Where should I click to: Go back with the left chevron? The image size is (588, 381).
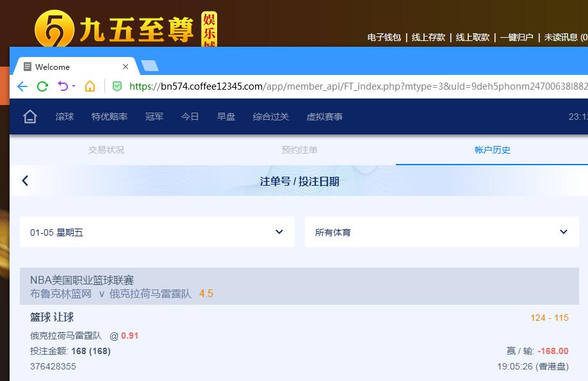pyautogui.click(x=25, y=181)
